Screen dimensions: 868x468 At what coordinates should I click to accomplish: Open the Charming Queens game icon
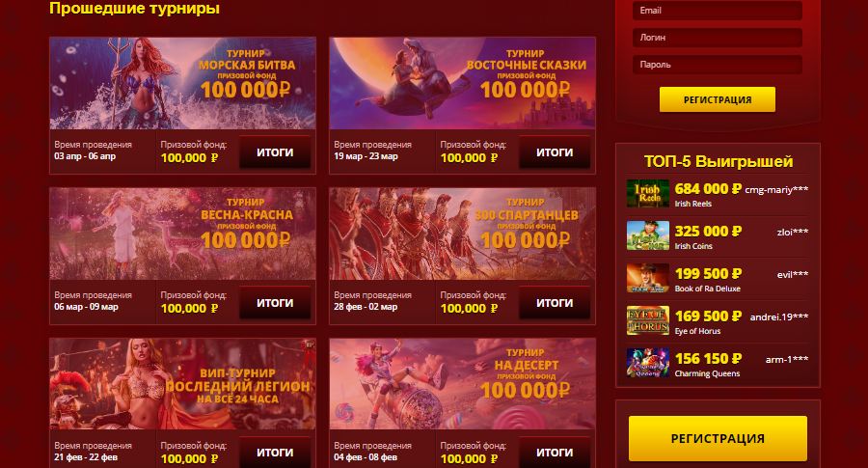point(648,363)
